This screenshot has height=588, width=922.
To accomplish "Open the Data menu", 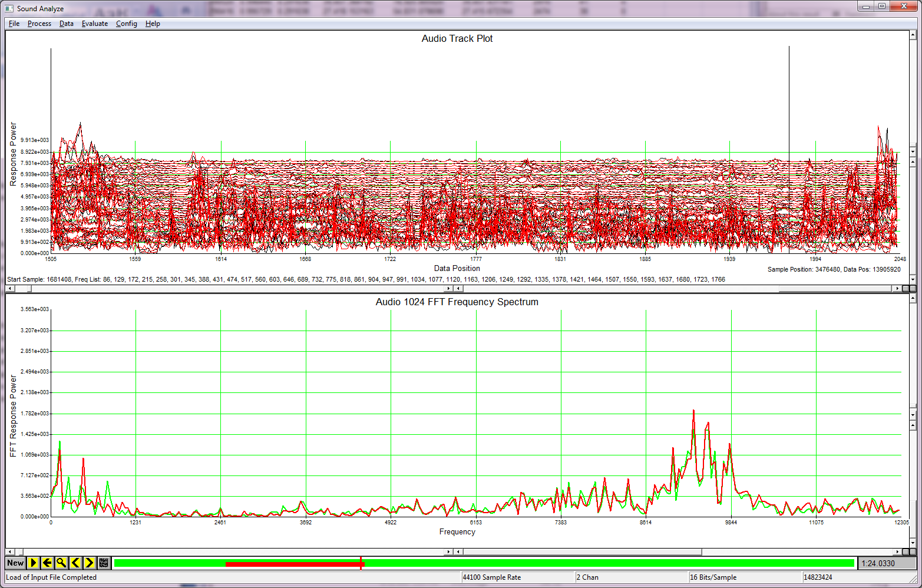I will coord(66,24).
